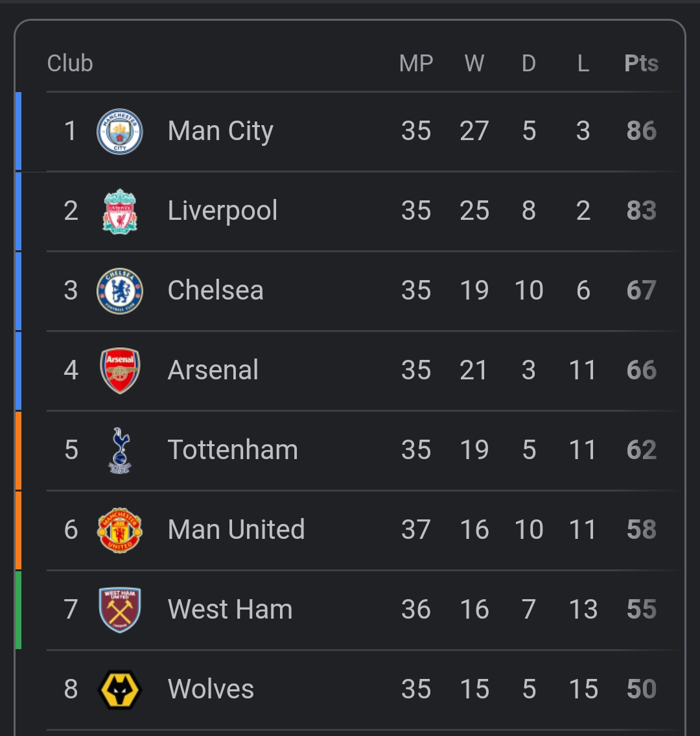Click the Liverpool club crest
This screenshot has width=700, height=736.
tap(120, 211)
